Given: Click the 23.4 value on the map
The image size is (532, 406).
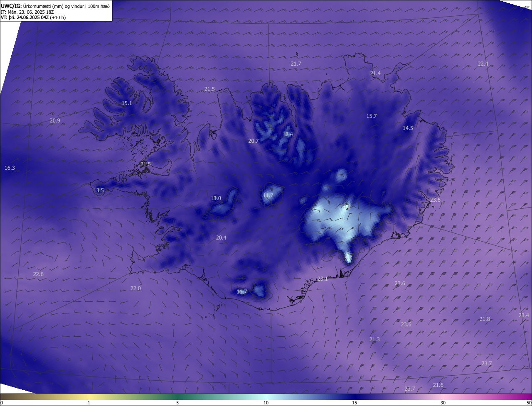Looking at the screenshot, I should click(524, 315).
